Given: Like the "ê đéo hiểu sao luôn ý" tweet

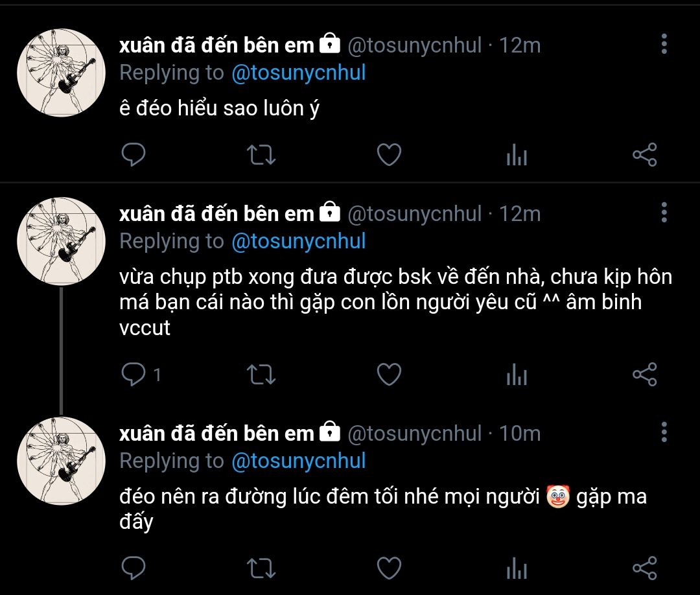Looking at the screenshot, I should pos(389,155).
